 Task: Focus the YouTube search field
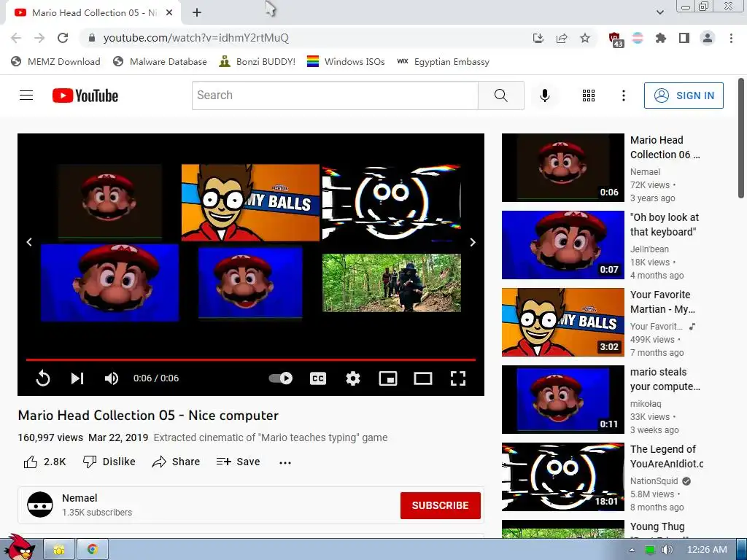(x=335, y=96)
